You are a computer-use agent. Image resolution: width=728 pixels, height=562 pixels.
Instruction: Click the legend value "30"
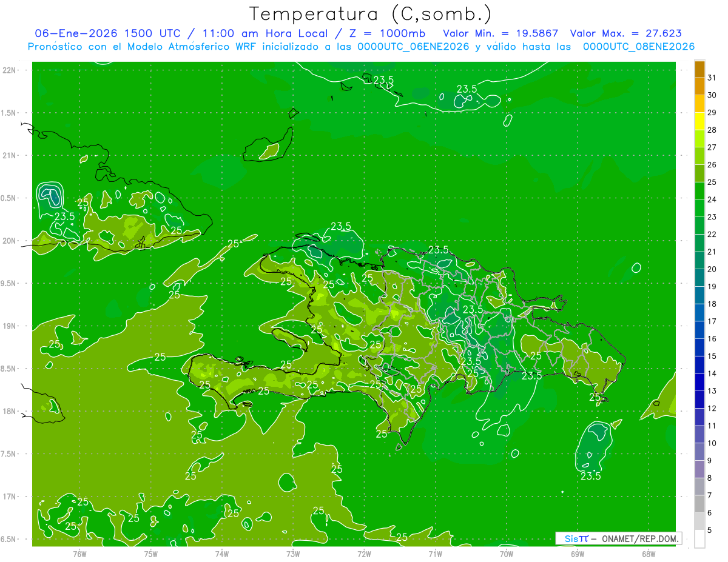pyautogui.click(x=712, y=95)
